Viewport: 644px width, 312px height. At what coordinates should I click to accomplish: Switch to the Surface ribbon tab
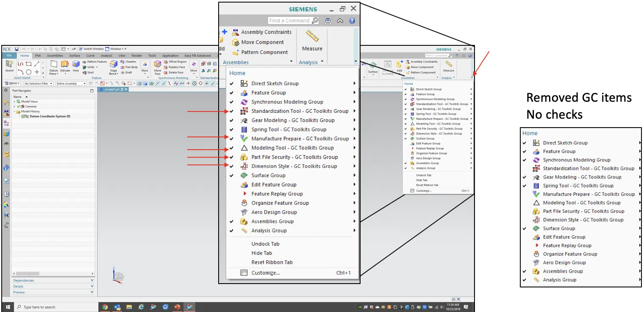click(75, 55)
